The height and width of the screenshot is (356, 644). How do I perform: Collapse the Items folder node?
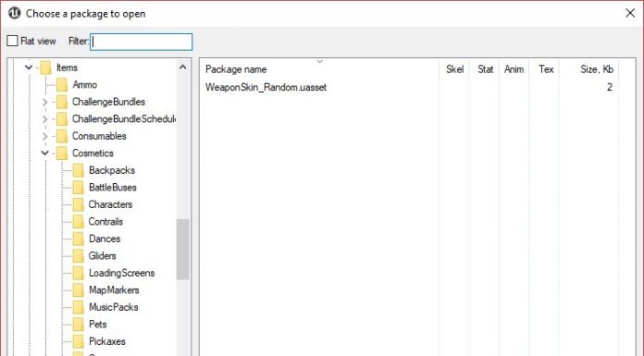pyautogui.click(x=29, y=67)
